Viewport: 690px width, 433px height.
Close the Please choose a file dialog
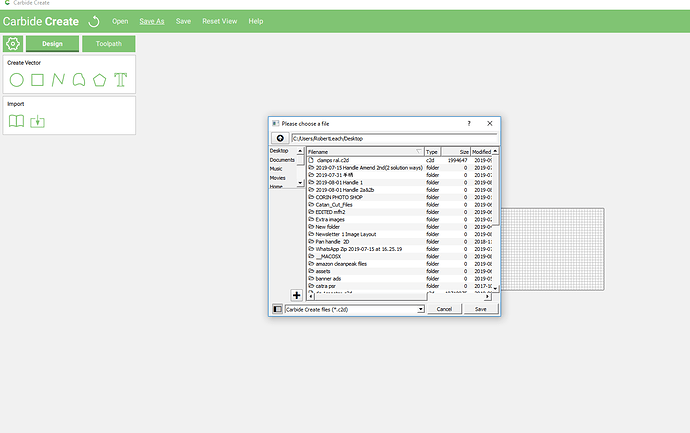[490, 124]
